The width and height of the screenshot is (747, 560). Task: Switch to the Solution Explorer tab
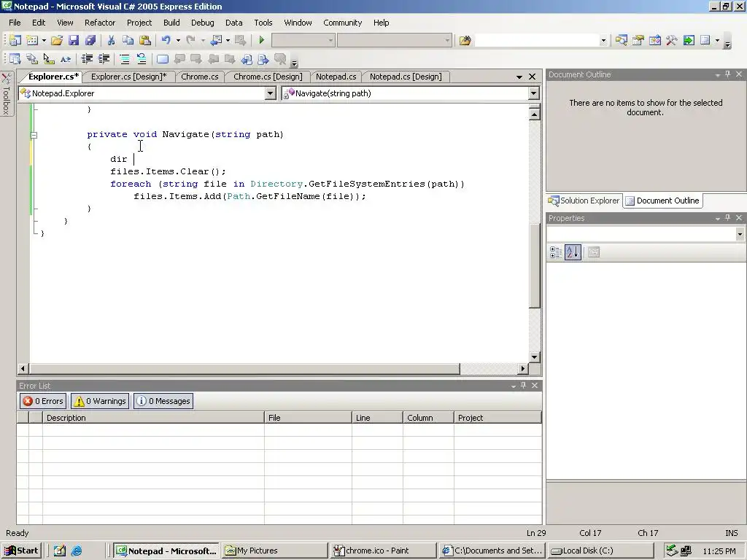pos(584,201)
